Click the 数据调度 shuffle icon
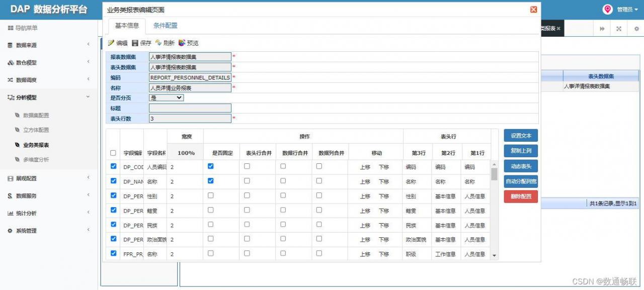The image size is (644, 290). click(11, 80)
